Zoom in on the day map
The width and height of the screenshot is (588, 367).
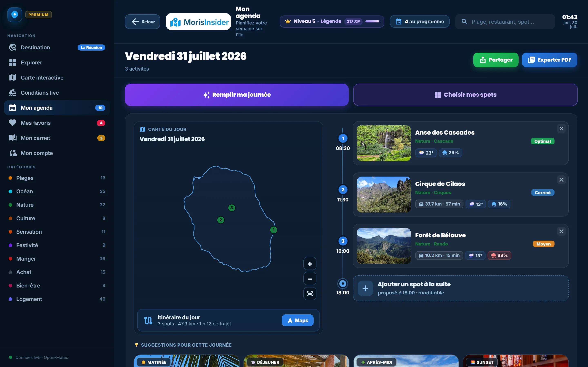tap(310, 264)
